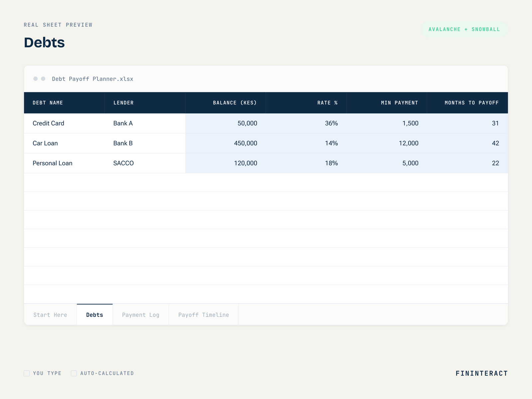Viewport: 532px width, 399px height.
Task: Click the 22 months to payoff cell
Action: (x=467, y=163)
